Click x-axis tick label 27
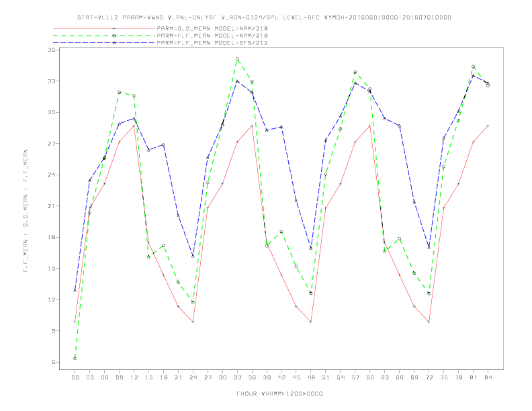 tap(208, 377)
